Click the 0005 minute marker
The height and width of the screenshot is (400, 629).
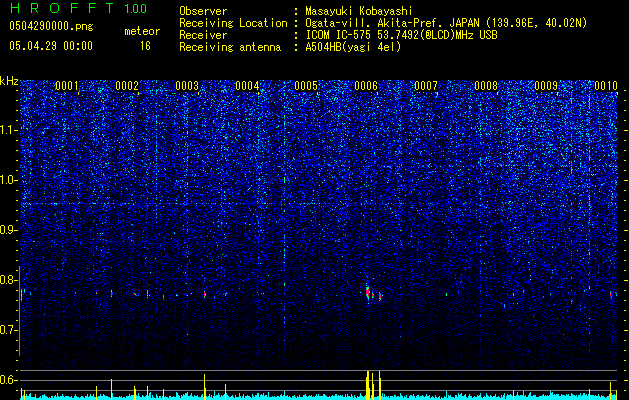[306, 85]
